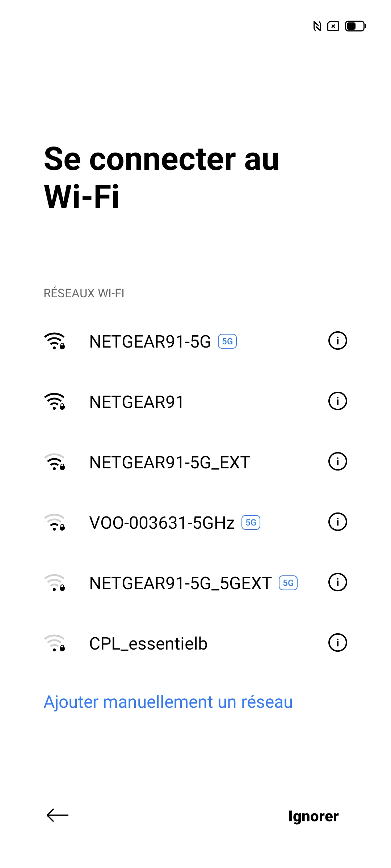The width and height of the screenshot is (391, 868).
Task: Connect to the NETGEAR91-5G network
Action: click(x=150, y=342)
